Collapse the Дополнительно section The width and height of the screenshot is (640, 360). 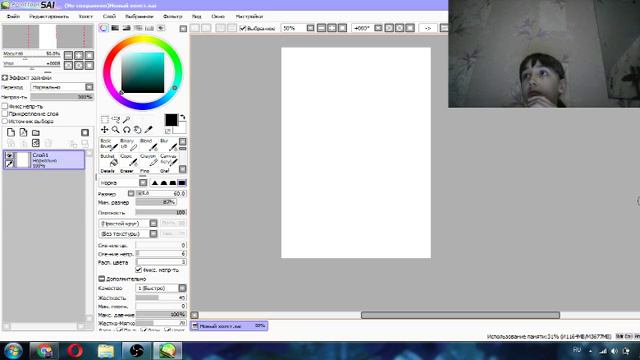pos(102,278)
